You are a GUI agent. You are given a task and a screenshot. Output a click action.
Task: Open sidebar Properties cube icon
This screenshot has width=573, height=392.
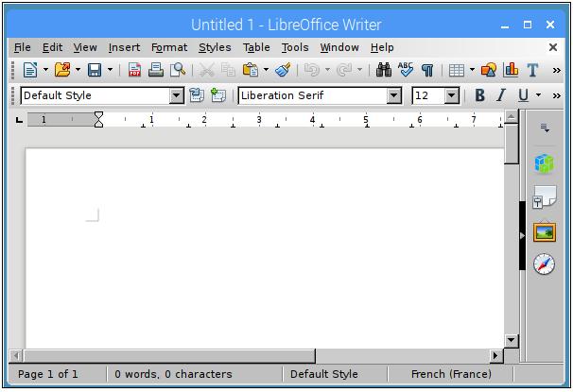point(544,163)
